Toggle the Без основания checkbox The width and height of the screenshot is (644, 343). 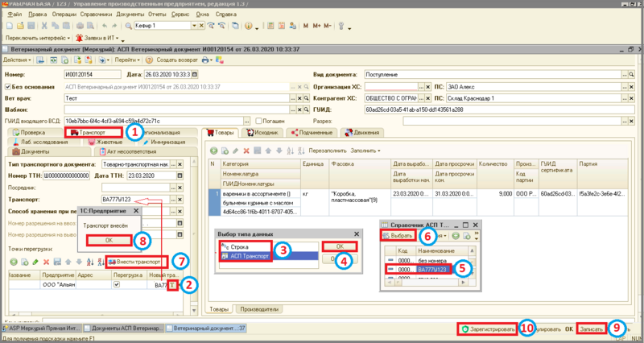click(x=8, y=86)
